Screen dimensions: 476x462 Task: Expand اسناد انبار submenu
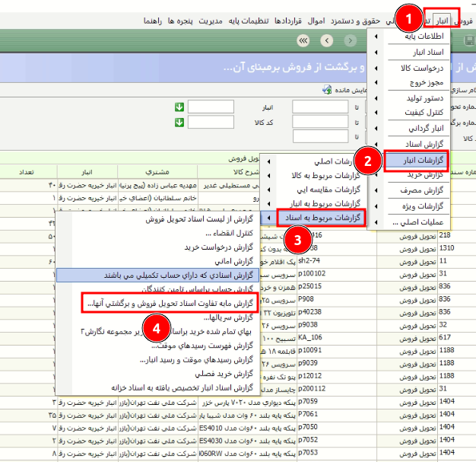tap(408, 53)
